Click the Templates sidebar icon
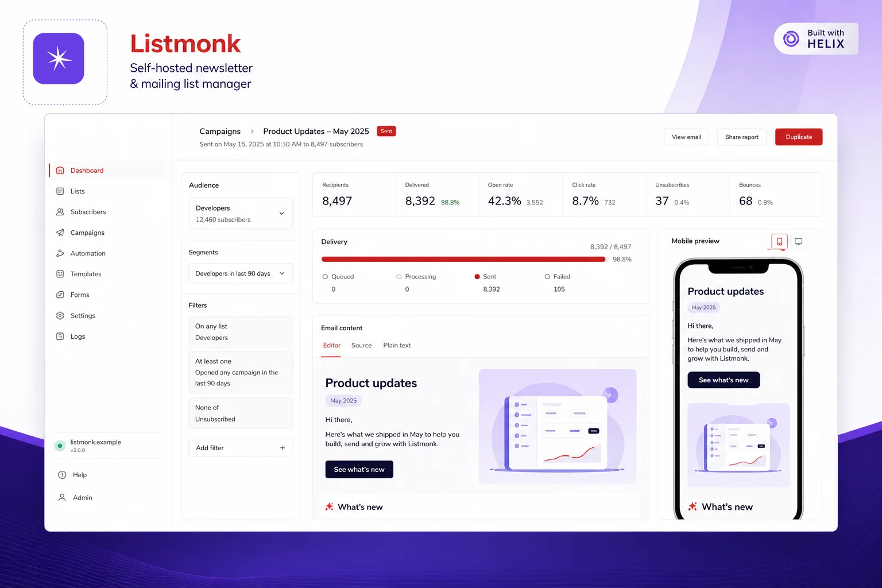Image resolution: width=882 pixels, height=588 pixels. coord(60,274)
